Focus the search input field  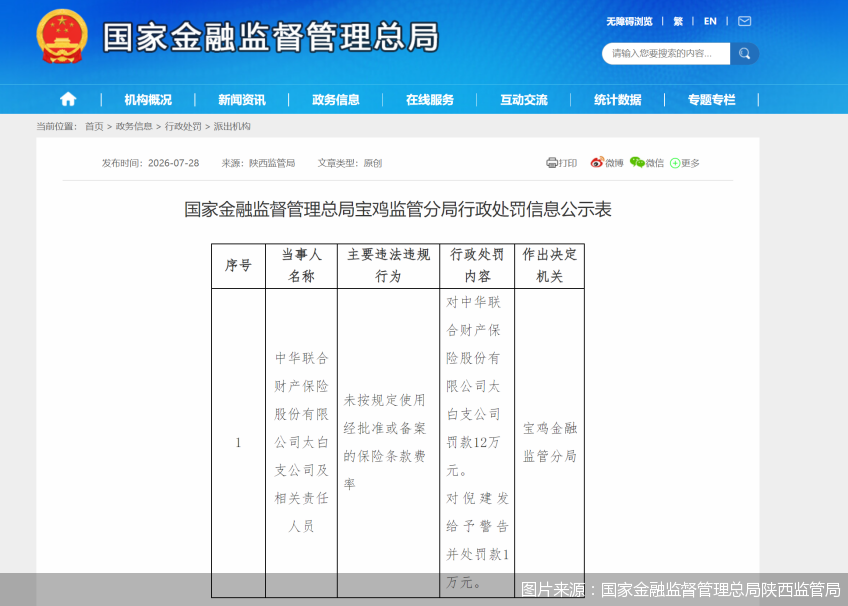[666, 54]
